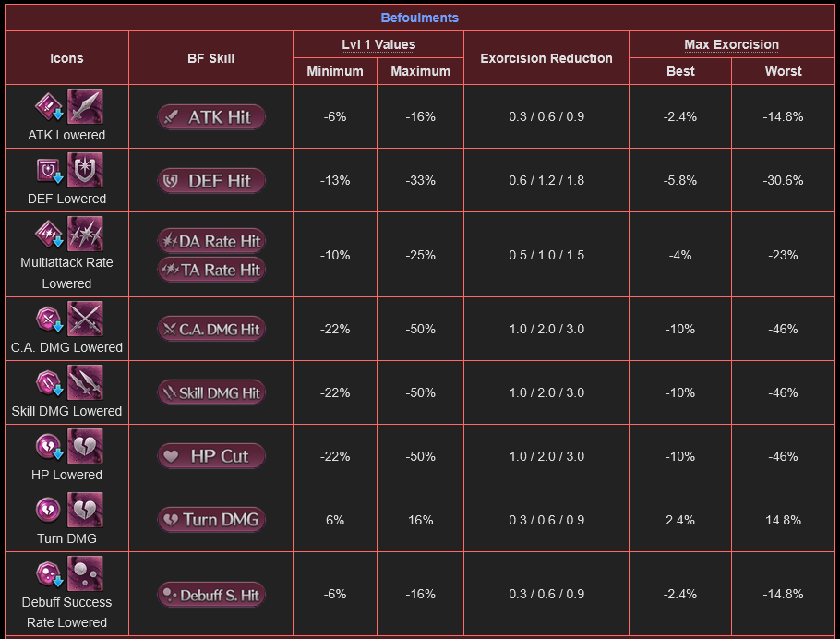
Task: Click the TA Rate Hit skill badge
Action: (211, 270)
